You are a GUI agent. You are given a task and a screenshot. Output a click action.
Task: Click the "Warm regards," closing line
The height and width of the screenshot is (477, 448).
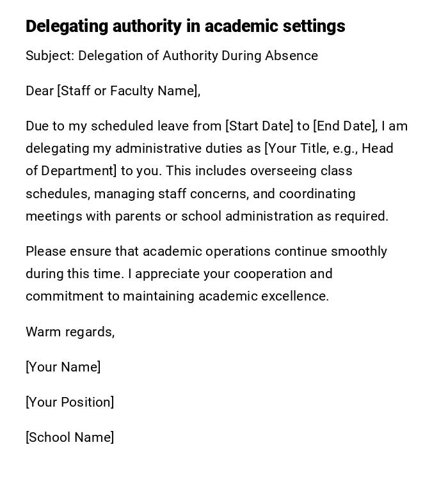tap(70, 332)
